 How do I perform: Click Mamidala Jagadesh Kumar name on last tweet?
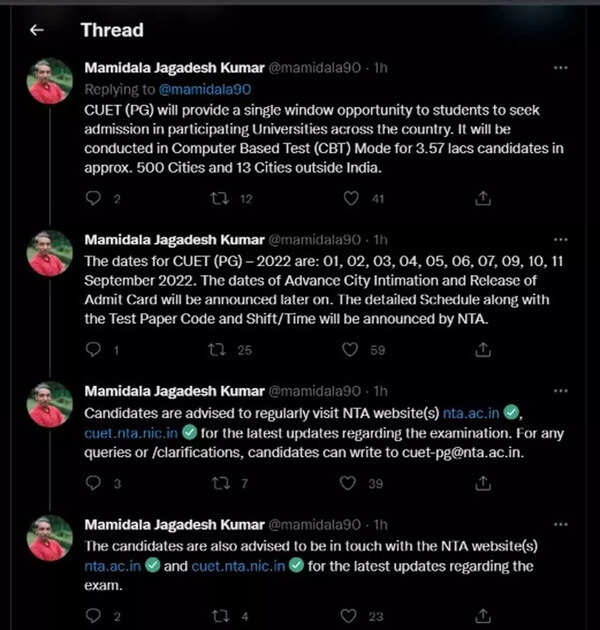click(x=174, y=524)
